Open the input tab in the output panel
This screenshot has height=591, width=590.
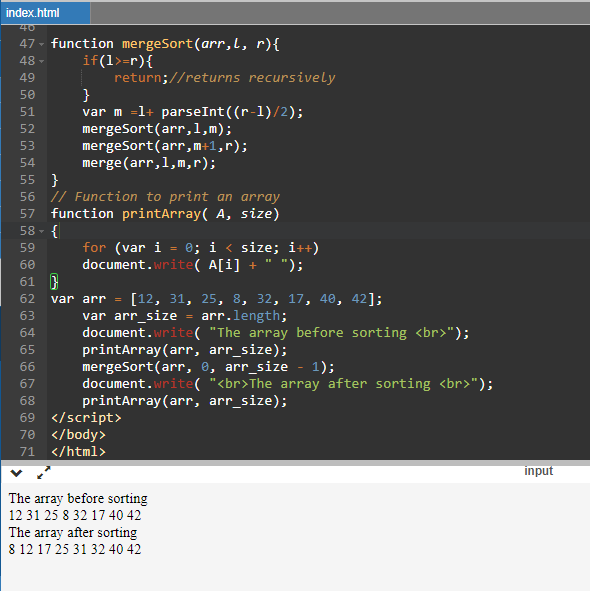[538, 471]
